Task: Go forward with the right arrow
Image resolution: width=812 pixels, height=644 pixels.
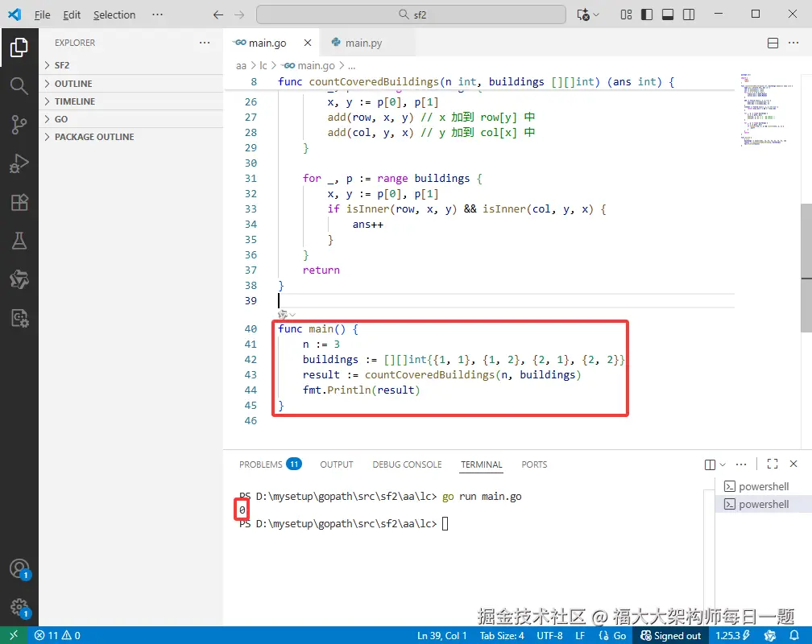Action: pyautogui.click(x=238, y=14)
